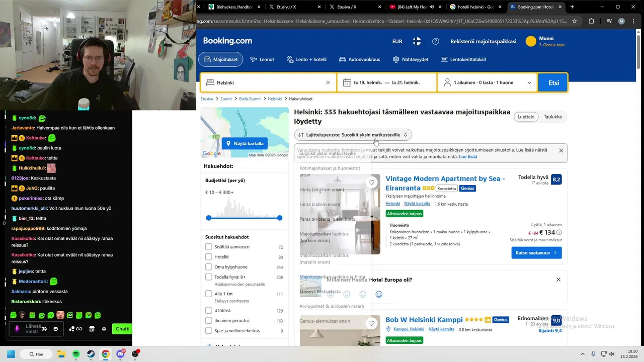The height and width of the screenshot is (362, 644).
Task: Click the price info icon next to € 134
Action: [x=559, y=233]
